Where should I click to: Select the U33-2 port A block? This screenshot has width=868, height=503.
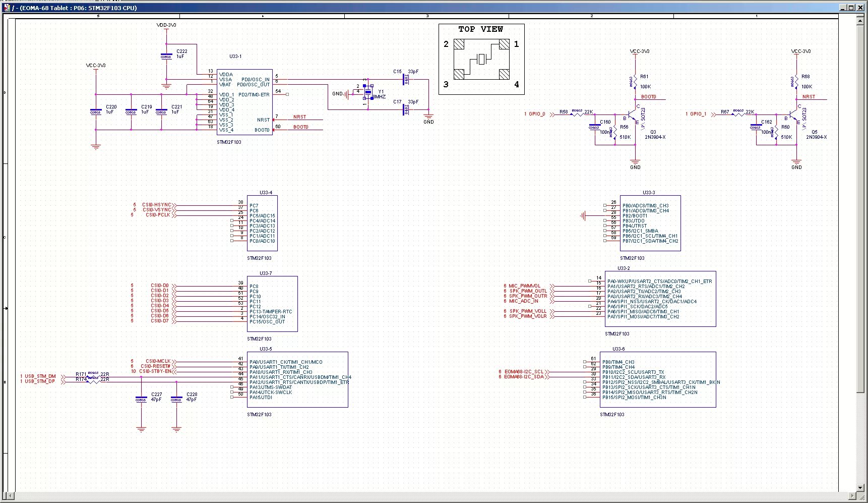point(660,299)
